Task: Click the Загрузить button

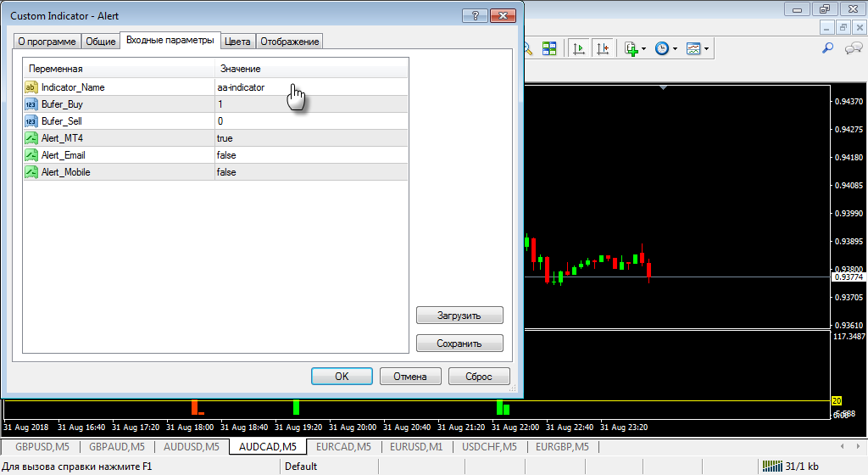Action: pyautogui.click(x=459, y=316)
